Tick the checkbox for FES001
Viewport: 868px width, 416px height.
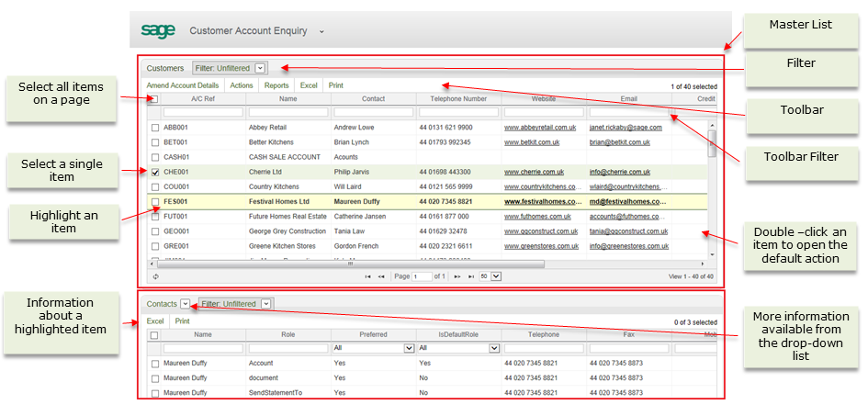click(155, 202)
